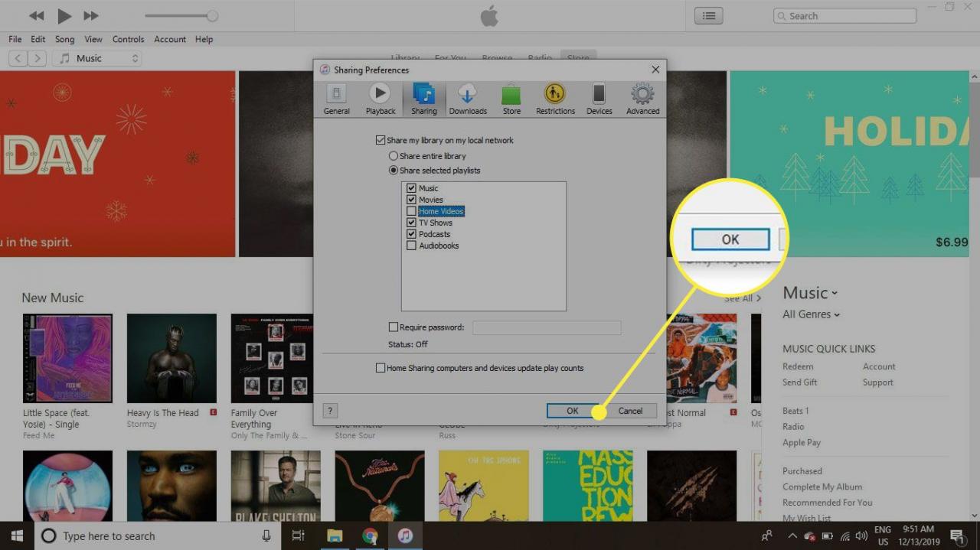The image size is (980, 550).
Task: Enable Home Sharing update play counts
Action: 381,368
